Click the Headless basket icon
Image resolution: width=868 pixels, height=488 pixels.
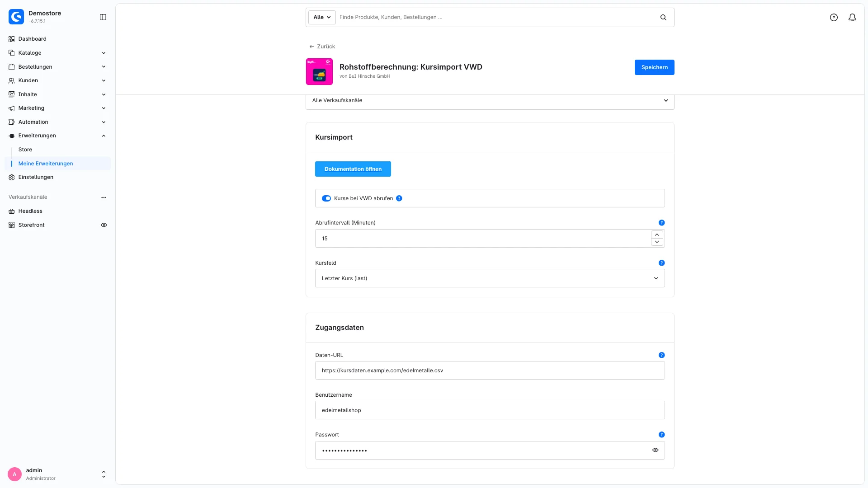pos(12,211)
